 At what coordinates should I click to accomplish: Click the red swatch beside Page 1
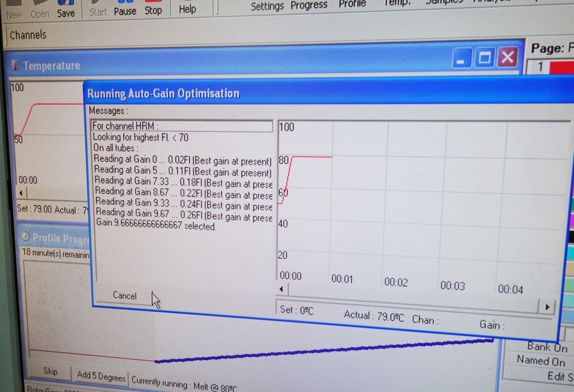[562, 67]
